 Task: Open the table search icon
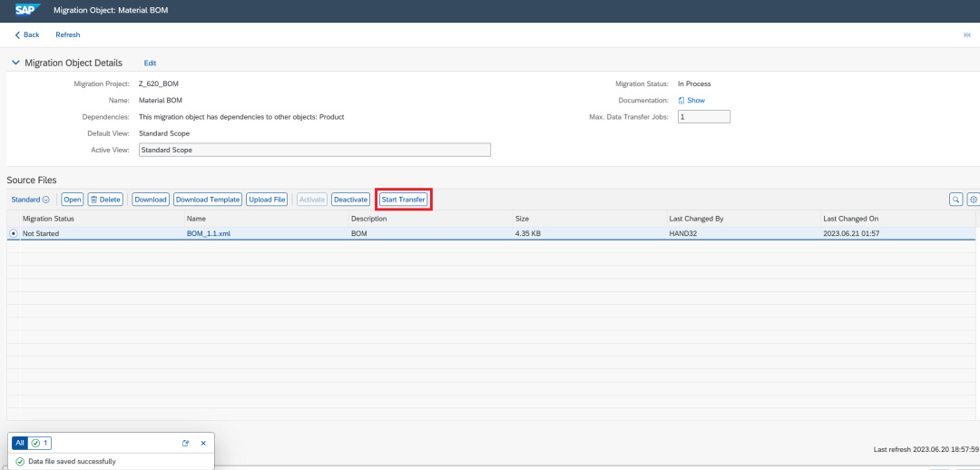coord(955,200)
